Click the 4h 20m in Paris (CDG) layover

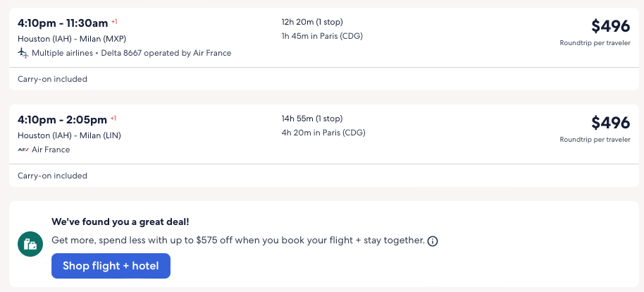pyautogui.click(x=323, y=133)
